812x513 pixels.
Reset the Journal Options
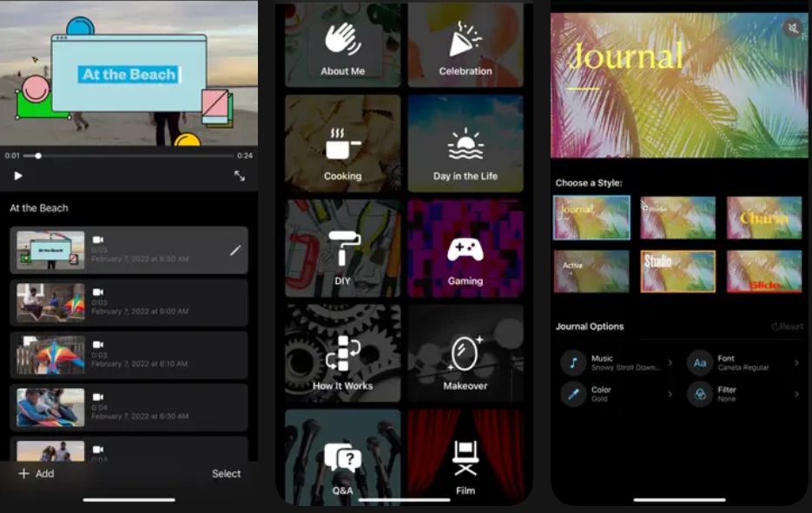tap(787, 326)
